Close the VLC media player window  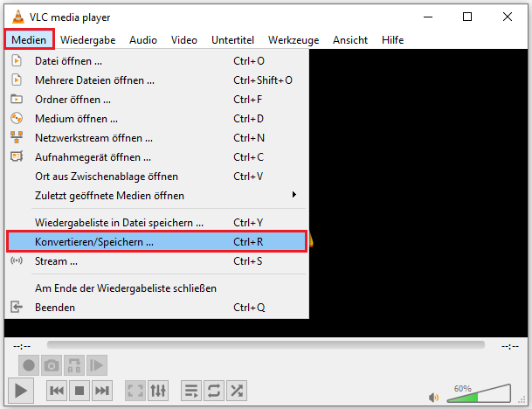[x=508, y=17]
